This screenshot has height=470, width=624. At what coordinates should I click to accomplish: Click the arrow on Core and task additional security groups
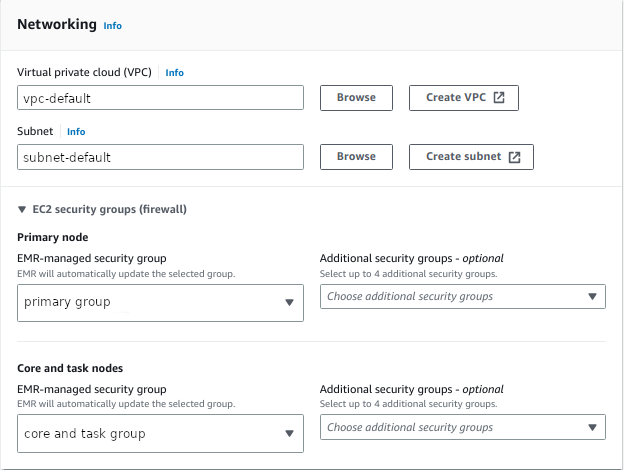point(592,428)
